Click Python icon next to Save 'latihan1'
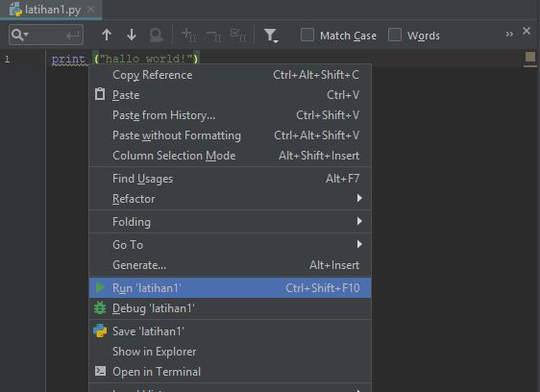This screenshot has width=540, height=392. 100,331
